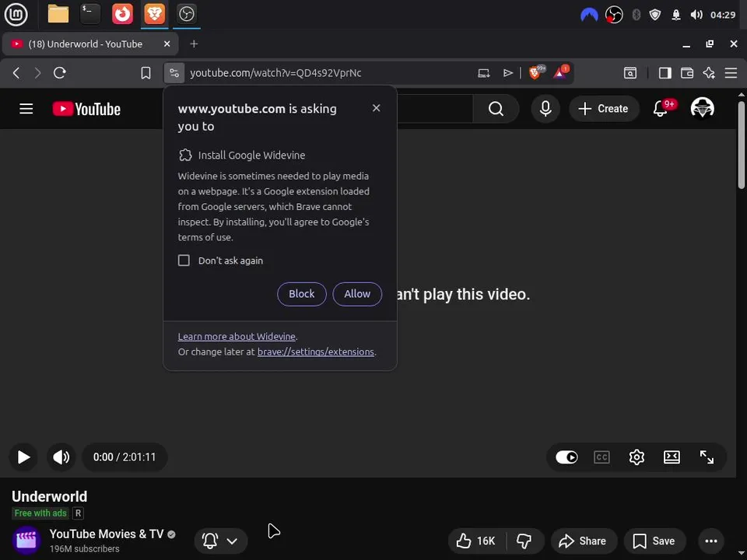The width and height of the screenshot is (747, 560).
Task: Click the install app icon in address bar
Action: [483, 73]
